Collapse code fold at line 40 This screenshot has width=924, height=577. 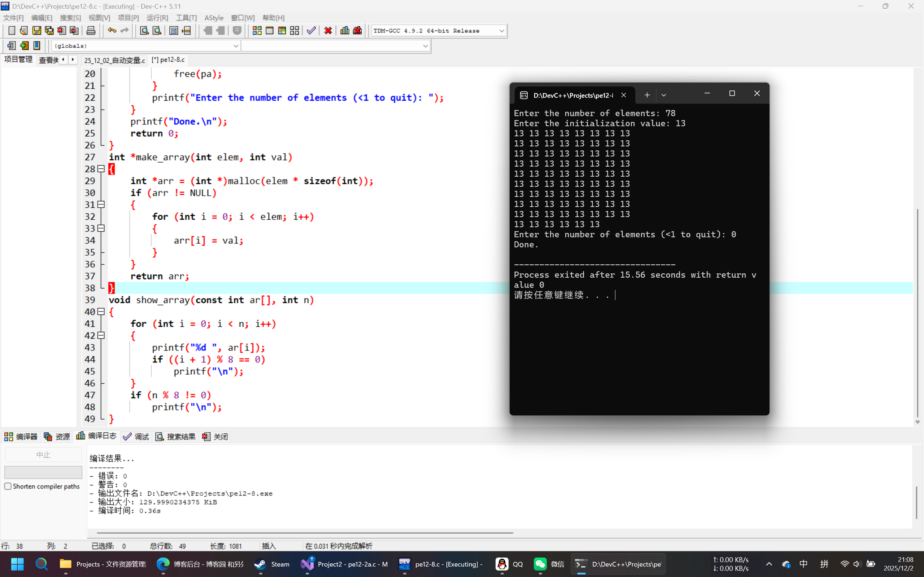(x=101, y=311)
